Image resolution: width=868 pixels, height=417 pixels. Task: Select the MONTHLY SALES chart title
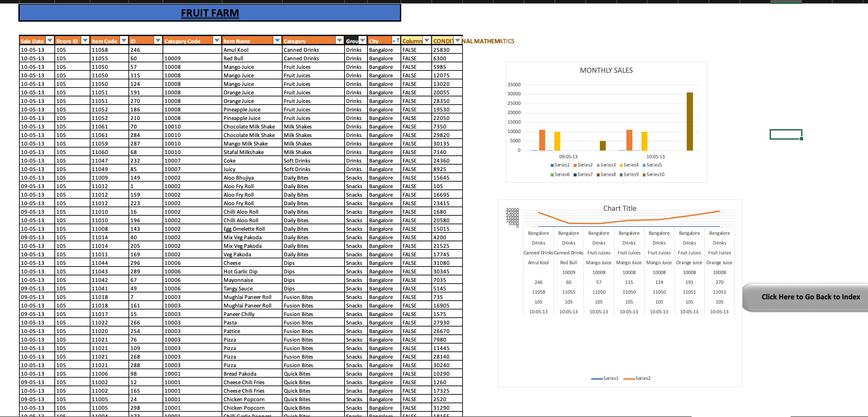(x=606, y=70)
